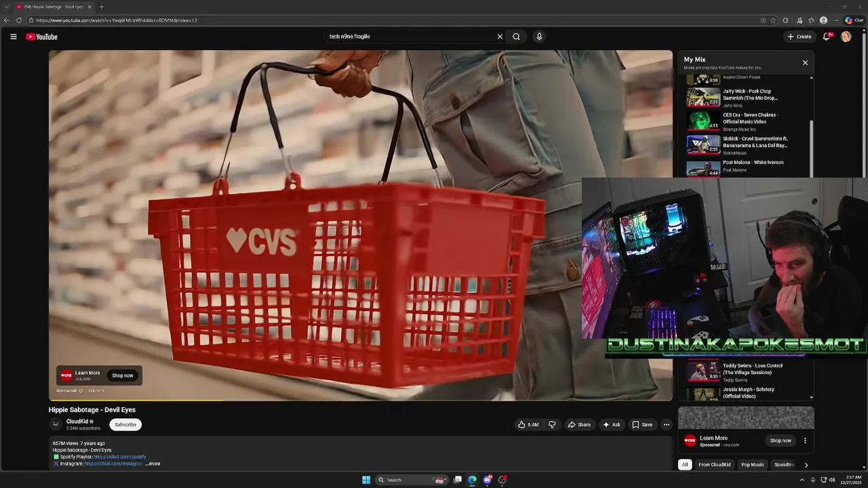This screenshot has width=868, height=488.
Task: Expand the description with ...more
Action: point(153,464)
